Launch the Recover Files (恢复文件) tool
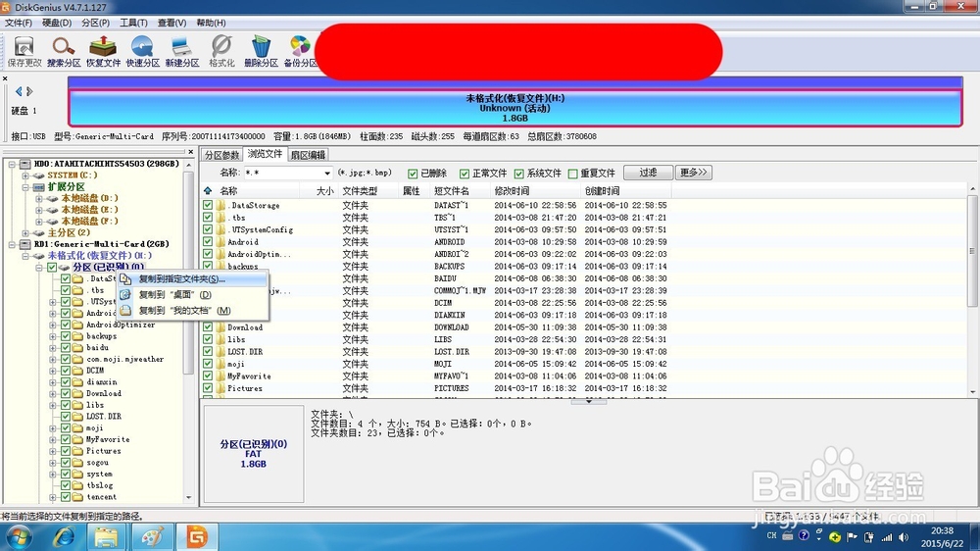 pos(103,51)
